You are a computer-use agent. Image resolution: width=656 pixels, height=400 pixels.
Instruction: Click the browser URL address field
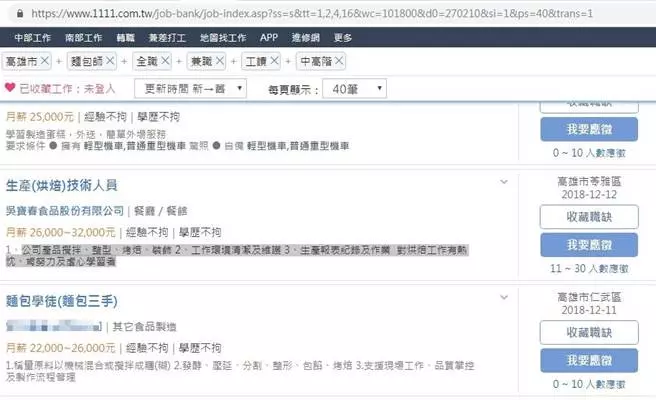coord(312,13)
